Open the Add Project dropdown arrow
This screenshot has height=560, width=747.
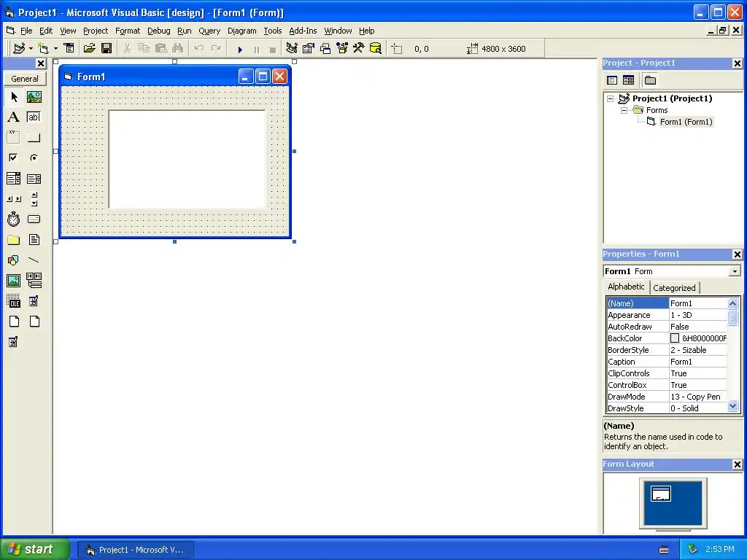(31, 48)
